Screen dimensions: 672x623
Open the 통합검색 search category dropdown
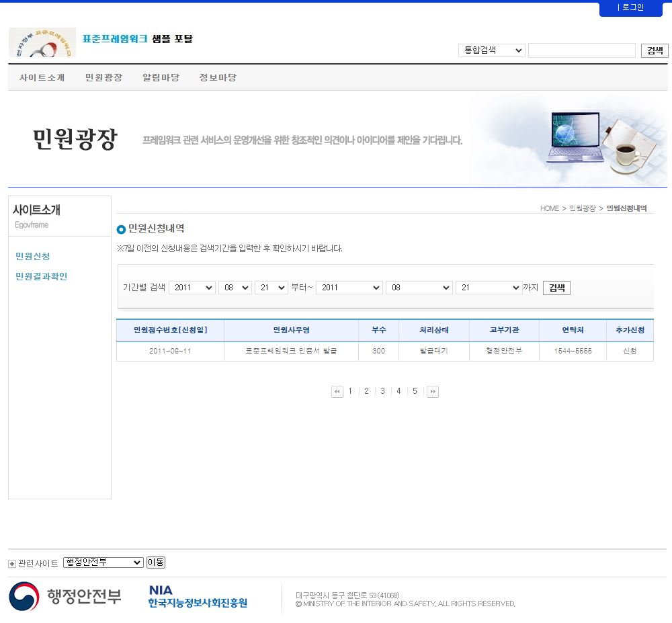[x=491, y=50]
